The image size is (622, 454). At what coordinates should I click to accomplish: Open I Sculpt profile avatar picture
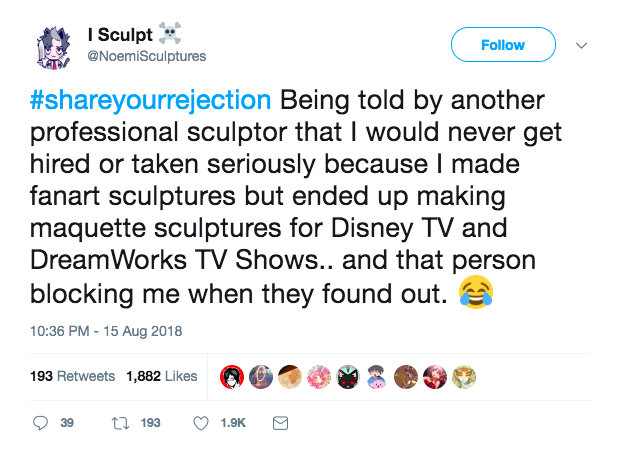pyautogui.click(x=57, y=47)
